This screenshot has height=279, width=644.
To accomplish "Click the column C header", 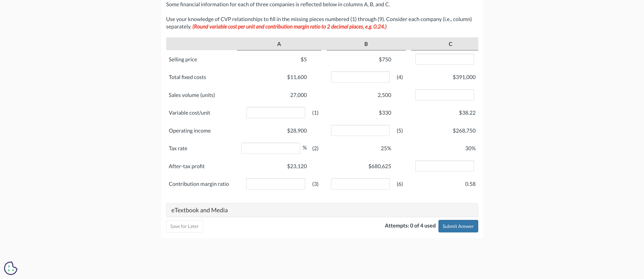I will [x=450, y=44].
